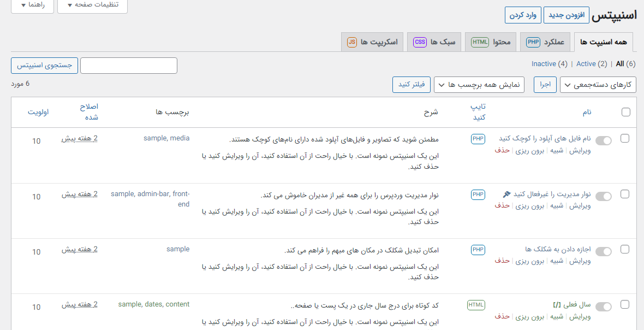The image size is (644, 330).
Task: Expand the تنظیمات صفحه screen options
Action: 92,5
